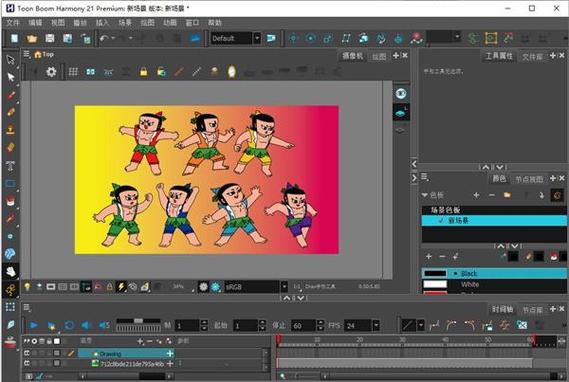Click the Undo arrow icon

[104, 38]
